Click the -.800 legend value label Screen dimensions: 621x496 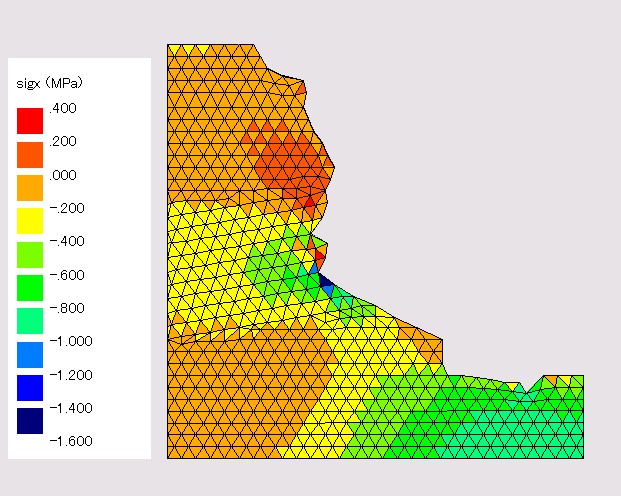pos(68,308)
